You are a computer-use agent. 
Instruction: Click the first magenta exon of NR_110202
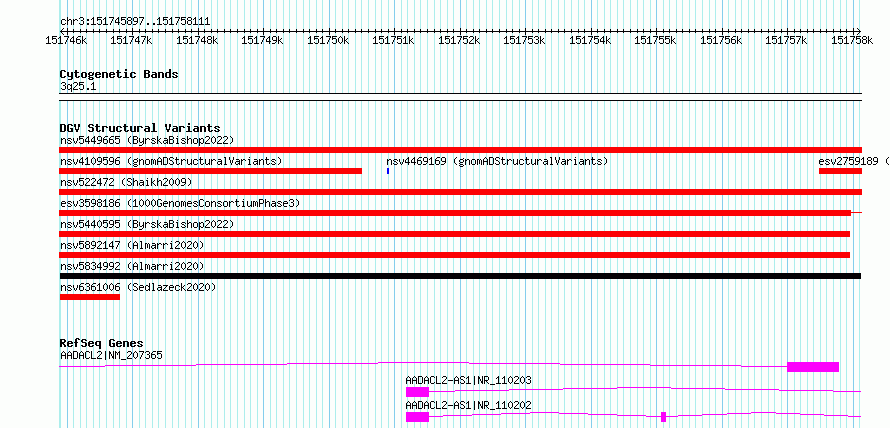[417, 417]
